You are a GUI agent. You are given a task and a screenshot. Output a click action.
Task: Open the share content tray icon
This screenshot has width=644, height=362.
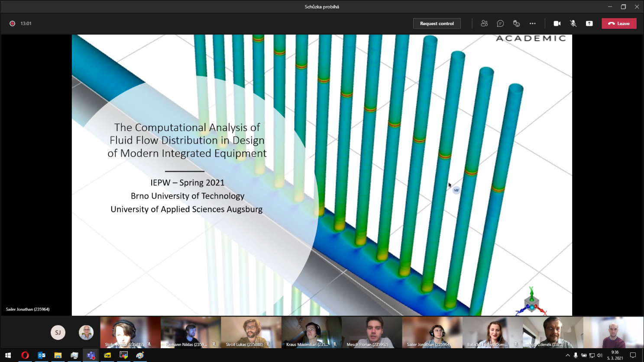(589, 23)
